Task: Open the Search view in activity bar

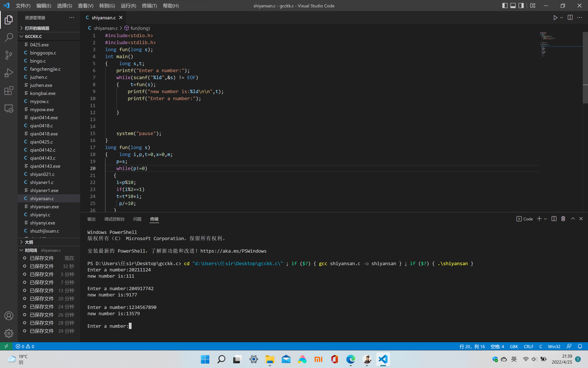Action: 9,38
